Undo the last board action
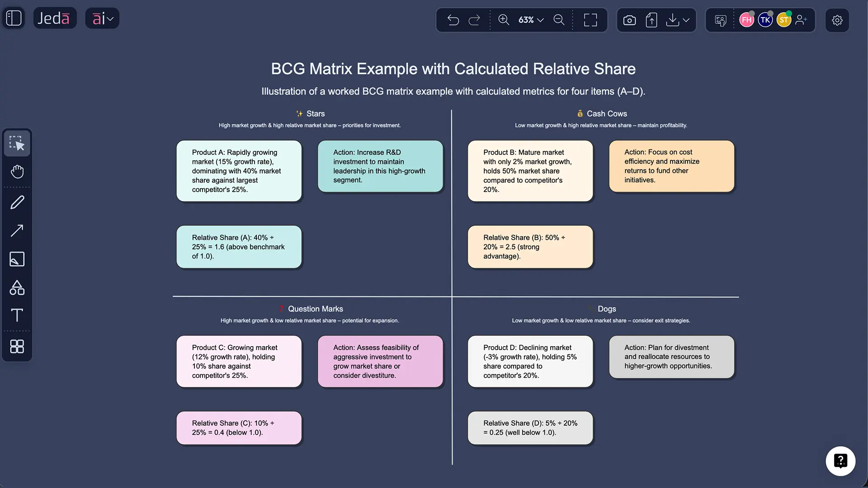Screen dimensions: 868x488 (453, 20)
